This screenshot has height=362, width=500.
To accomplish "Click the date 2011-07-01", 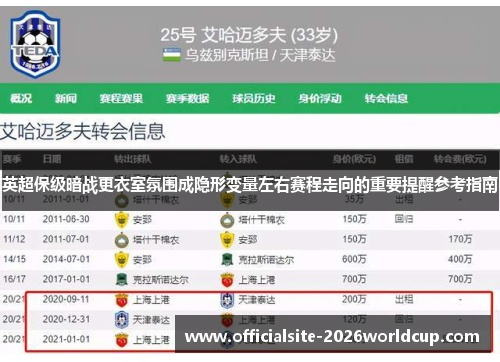I will (x=66, y=239).
